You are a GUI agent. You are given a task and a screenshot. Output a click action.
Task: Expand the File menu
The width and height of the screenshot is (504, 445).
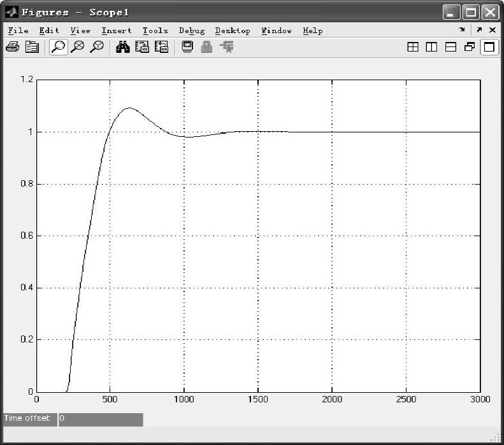pos(18,31)
